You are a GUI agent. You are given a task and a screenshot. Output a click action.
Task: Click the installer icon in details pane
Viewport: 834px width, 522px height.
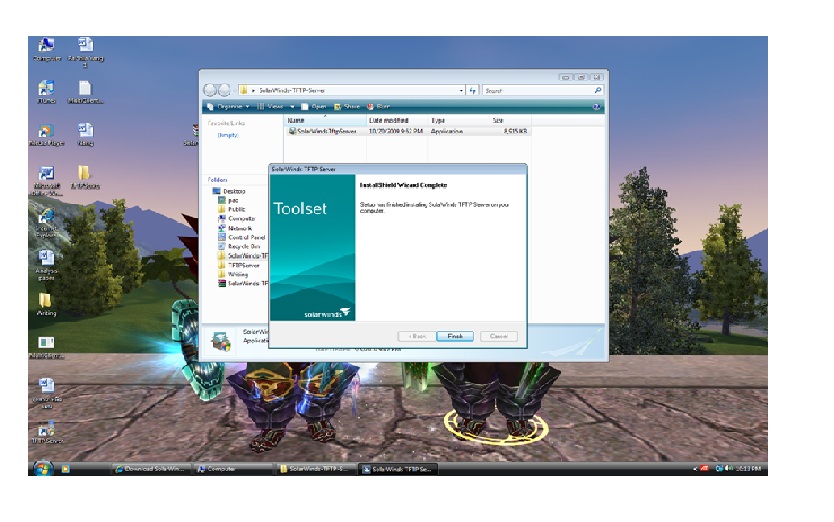(x=220, y=341)
